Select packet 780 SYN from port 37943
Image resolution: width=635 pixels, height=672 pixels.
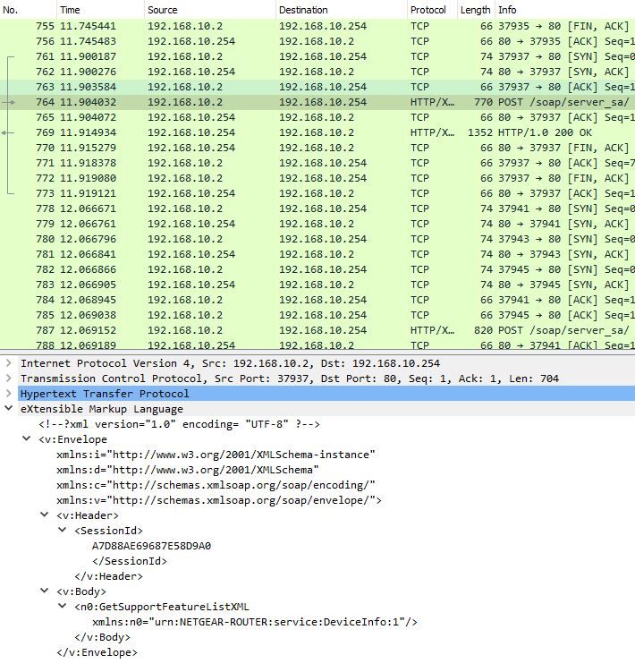point(317,239)
